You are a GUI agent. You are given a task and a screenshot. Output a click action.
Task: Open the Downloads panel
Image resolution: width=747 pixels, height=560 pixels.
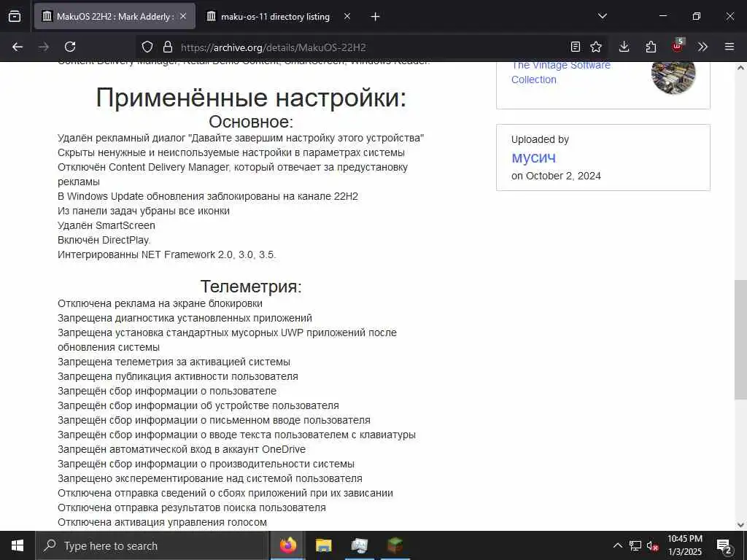pos(624,47)
